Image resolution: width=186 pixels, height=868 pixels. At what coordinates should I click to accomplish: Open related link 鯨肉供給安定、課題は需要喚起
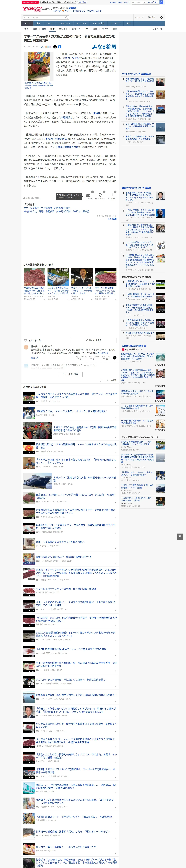56,212
